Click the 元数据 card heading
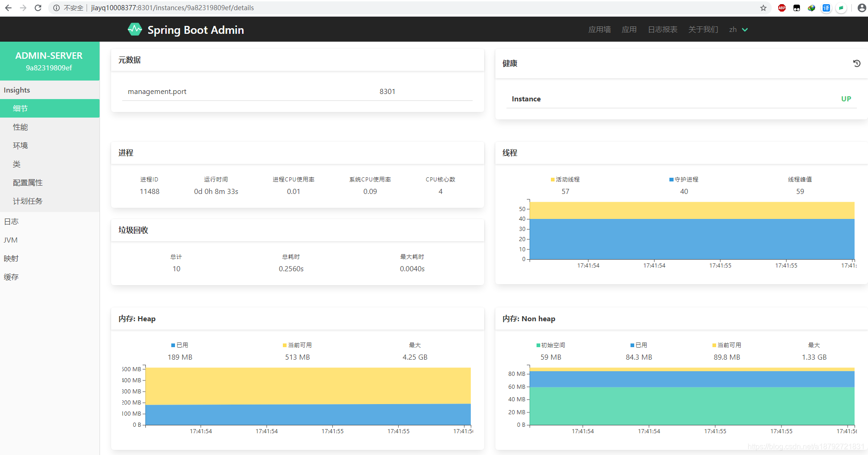The image size is (868, 455). coord(130,60)
